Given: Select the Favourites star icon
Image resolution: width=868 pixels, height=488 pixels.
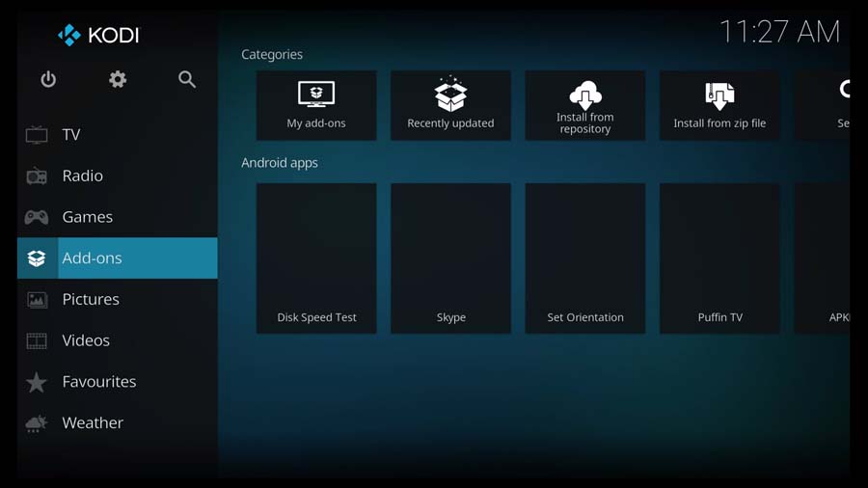Looking at the screenshot, I should click(x=37, y=382).
